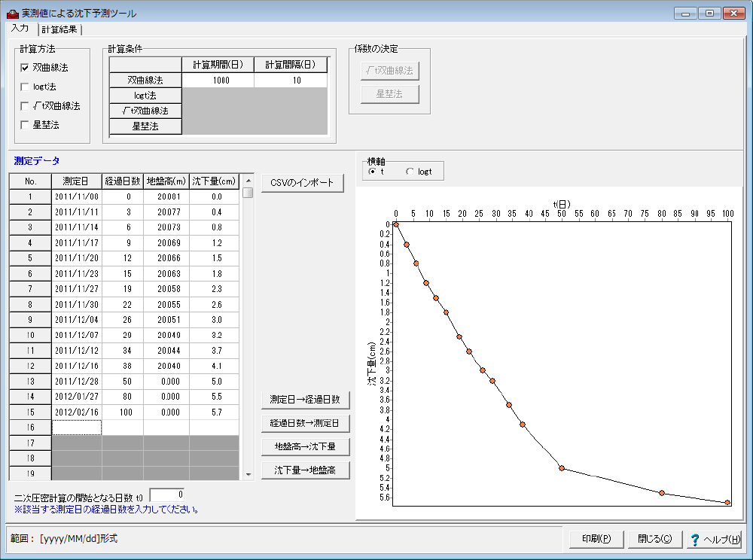This screenshot has width=753, height=560.
Task: Select date cell 2011/11/27
Action: coord(77,289)
